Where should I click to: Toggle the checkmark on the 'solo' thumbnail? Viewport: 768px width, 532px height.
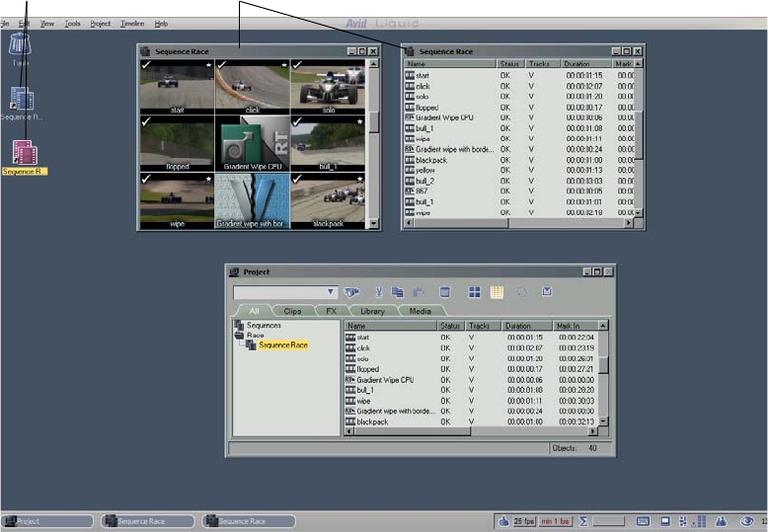tap(297, 65)
